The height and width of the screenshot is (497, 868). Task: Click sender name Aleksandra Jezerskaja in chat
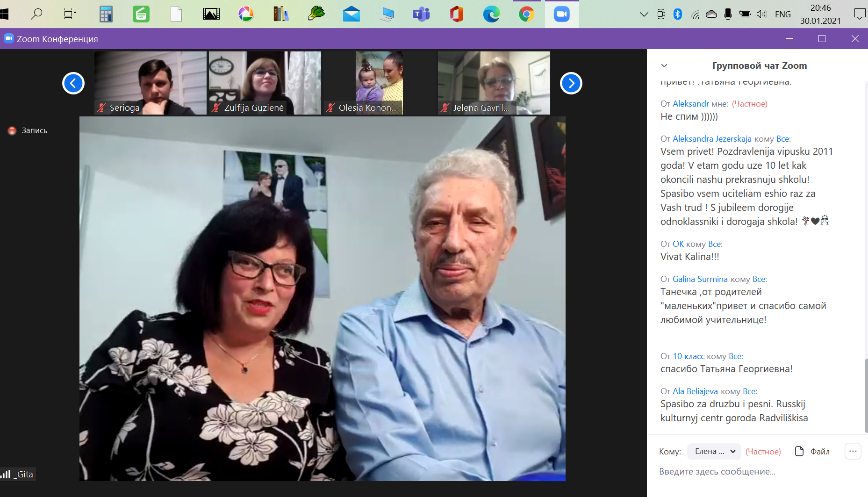[712, 139]
